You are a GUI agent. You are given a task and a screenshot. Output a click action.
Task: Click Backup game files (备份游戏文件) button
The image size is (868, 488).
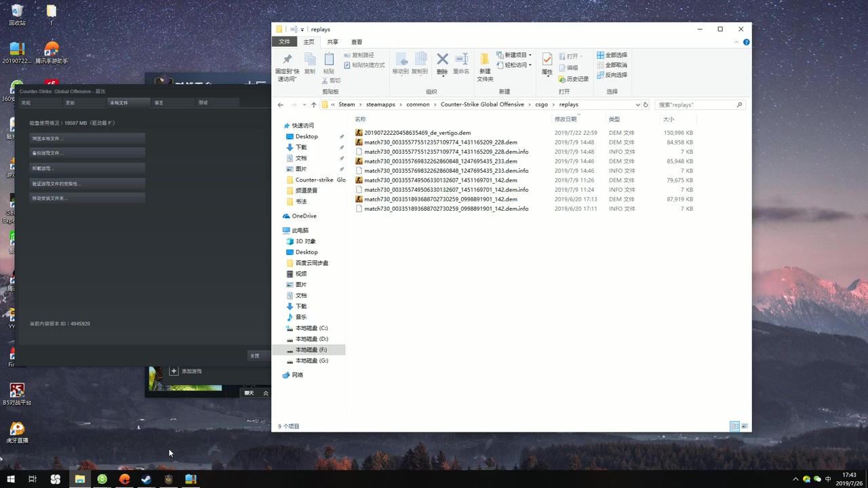87,153
